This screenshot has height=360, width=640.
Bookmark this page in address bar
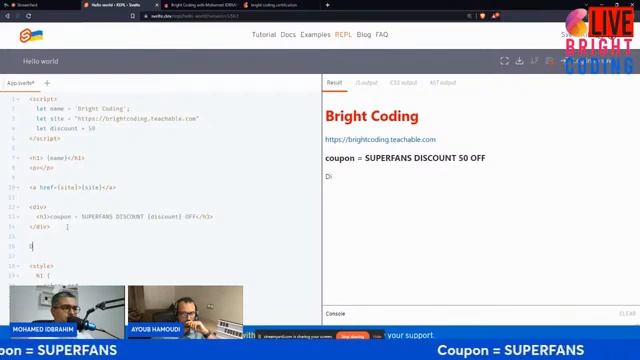pyautogui.click(x=133, y=16)
